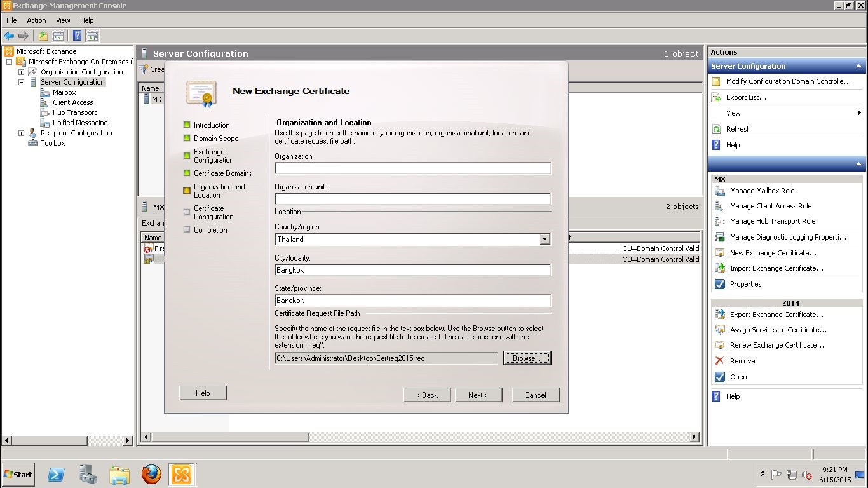Toggle the Show/Hide Console Tree icon
Viewport: 868px width, 488px height.
click(x=58, y=36)
